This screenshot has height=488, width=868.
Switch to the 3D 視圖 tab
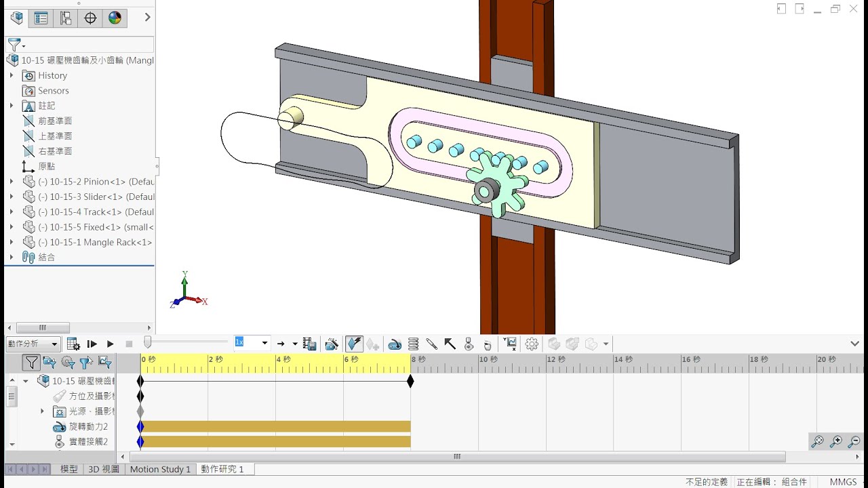click(x=104, y=469)
